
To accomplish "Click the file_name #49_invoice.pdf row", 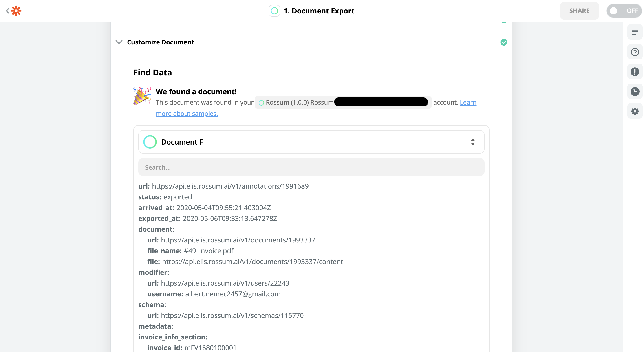I will pos(190,251).
